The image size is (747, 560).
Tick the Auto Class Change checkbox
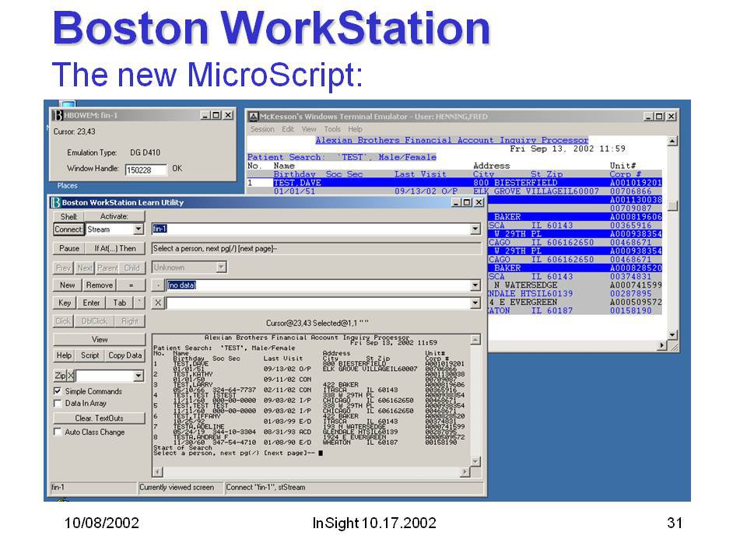pos(58,432)
